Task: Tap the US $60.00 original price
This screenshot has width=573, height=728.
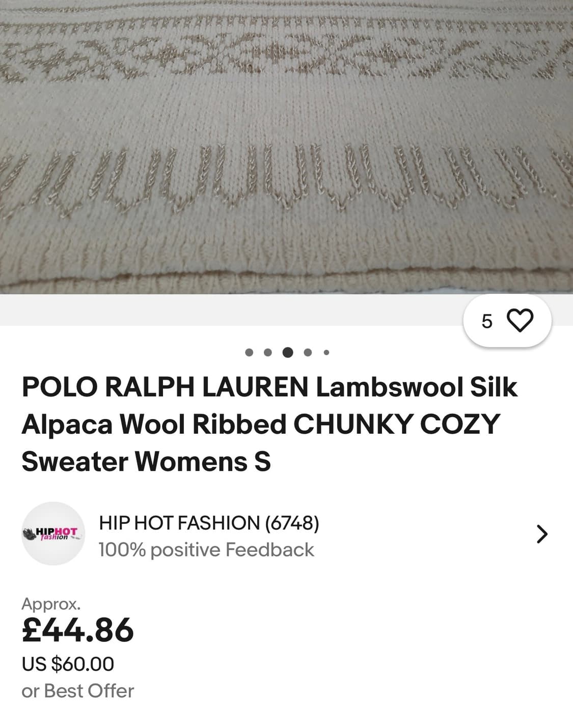Action: (x=68, y=664)
